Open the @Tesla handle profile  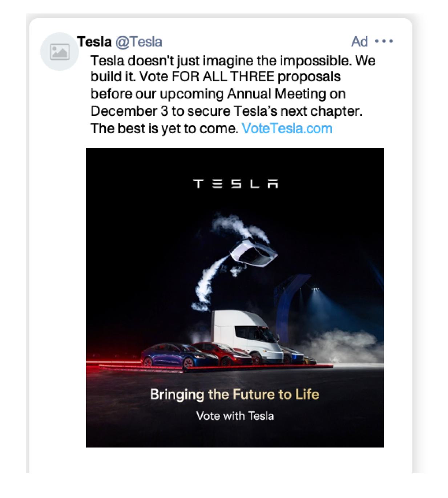point(138,42)
